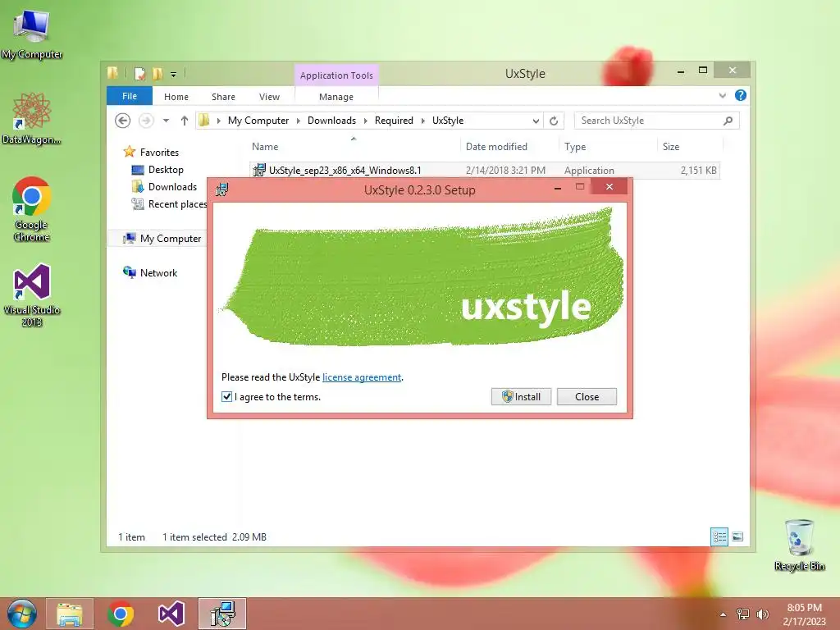Open the DataWagon desktop shortcut
The image size is (840, 630).
pyautogui.click(x=32, y=118)
